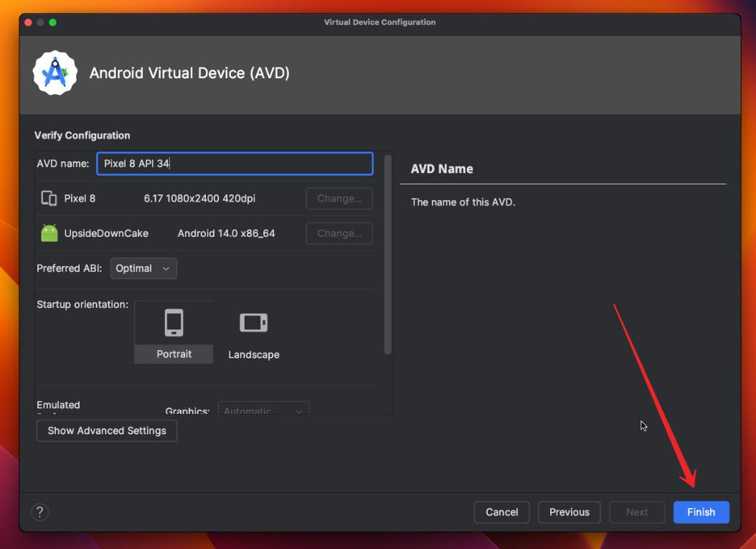Click the 'UpsideDownCake' label

(106, 233)
